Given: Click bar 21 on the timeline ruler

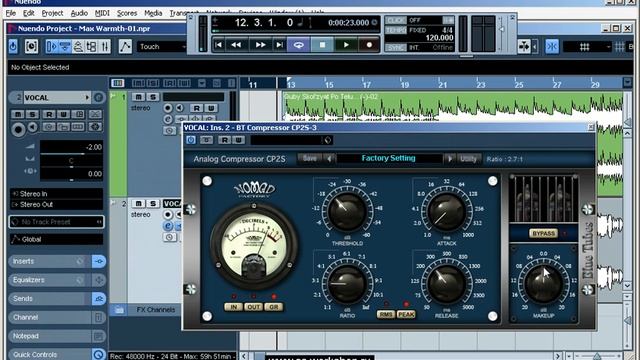Looking at the screenshot, I should (442, 84).
